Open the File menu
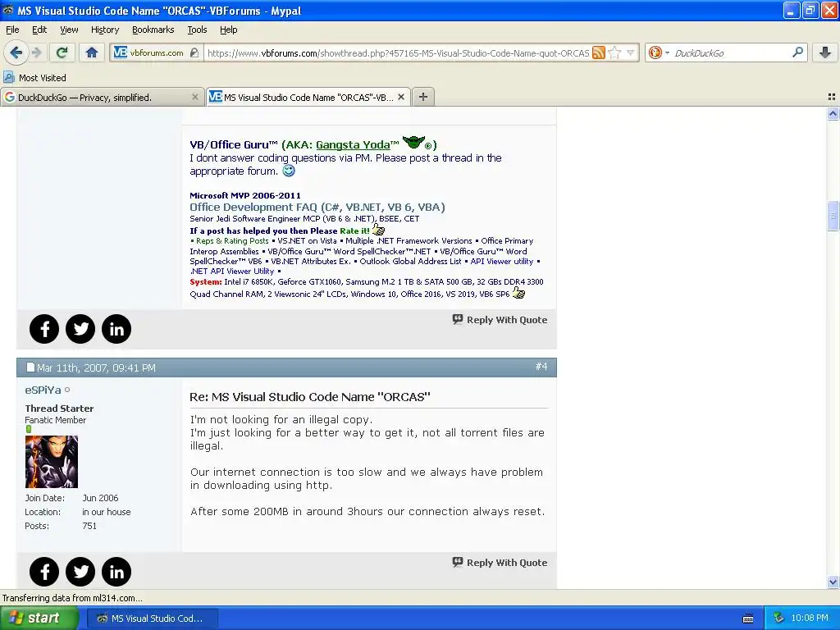Viewport: 840px width, 630px height. coord(12,30)
